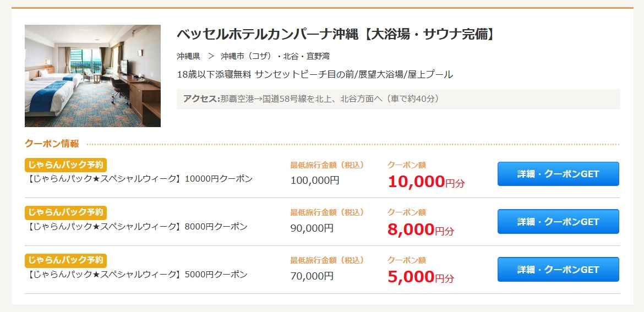644x312 pixels.
Task: Click the hotel room thumbnail photo
Action: point(92,76)
